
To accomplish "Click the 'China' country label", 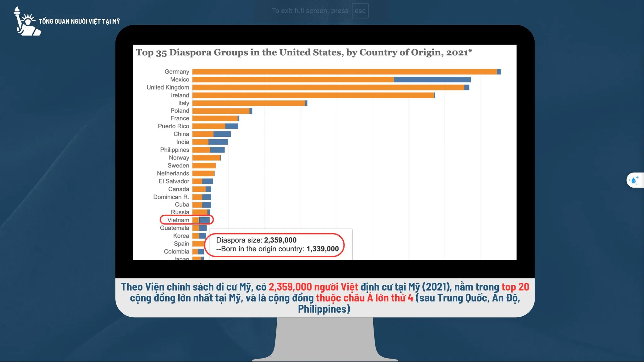I will point(181,134).
